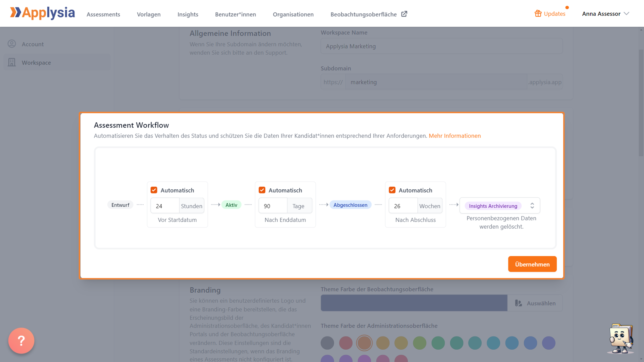Image resolution: width=644 pixels, height=362 pixels.
Task: Open the Stunden unit selector
Action: tap(191, 206)
